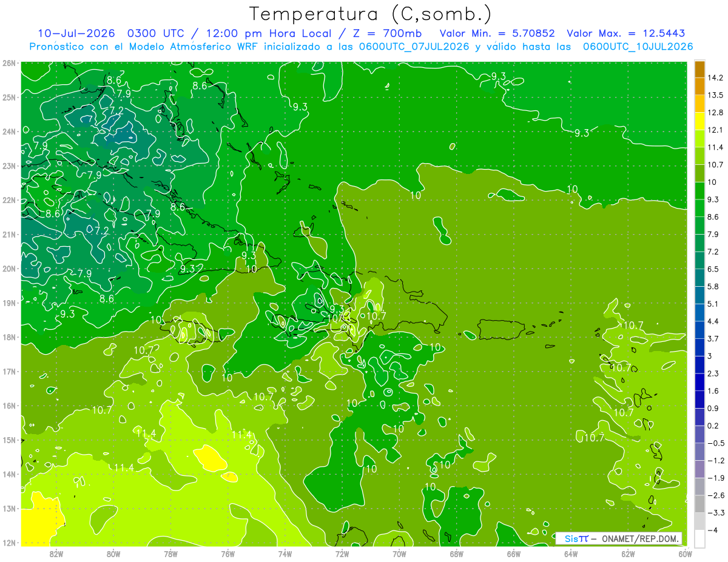Click the "78W" longitude axis label
The image size is (728, 562).
click(170, 554)
